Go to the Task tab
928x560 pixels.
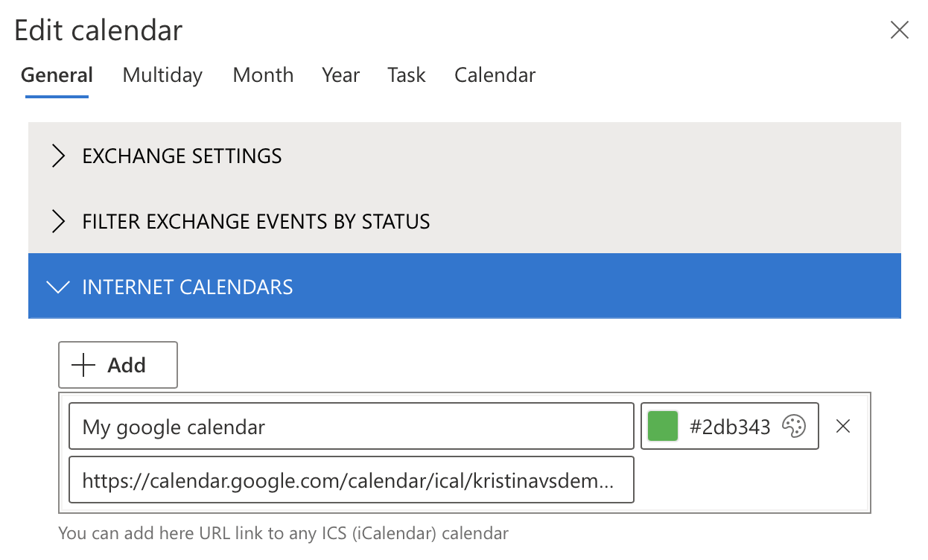tap(407, 75)
